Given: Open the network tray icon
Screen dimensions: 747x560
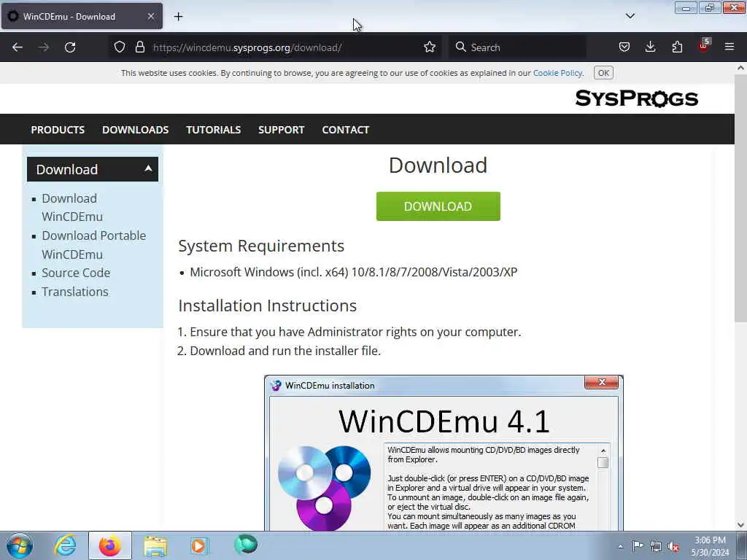Looking at the screenshot, I should (656, 546).
